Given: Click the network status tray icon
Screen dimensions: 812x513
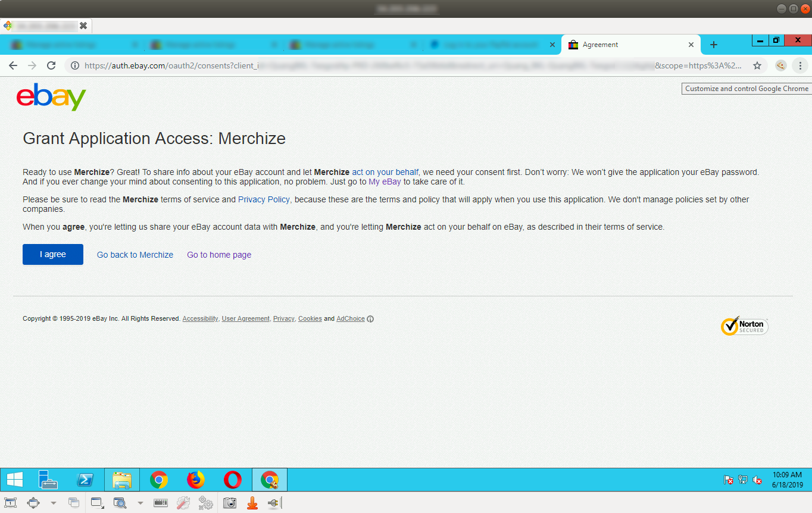Looking at the screenshot, I should point(743,480).
